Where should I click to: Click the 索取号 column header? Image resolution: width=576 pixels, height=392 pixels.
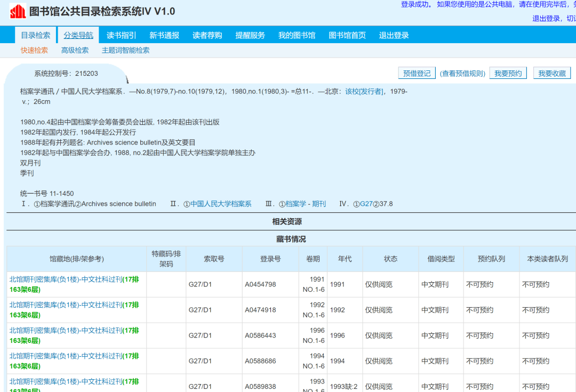(x=214, y=259)
